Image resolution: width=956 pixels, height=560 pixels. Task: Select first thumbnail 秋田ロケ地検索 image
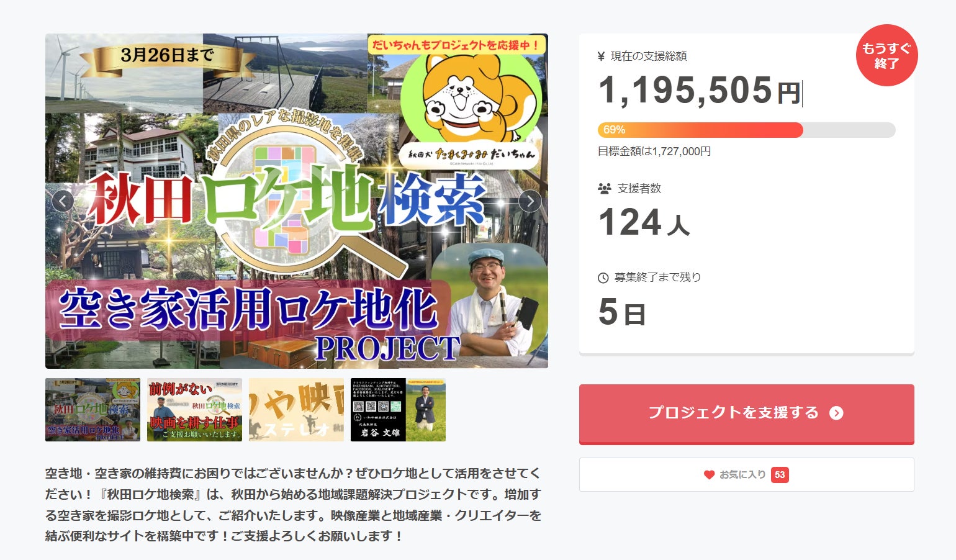93,410
